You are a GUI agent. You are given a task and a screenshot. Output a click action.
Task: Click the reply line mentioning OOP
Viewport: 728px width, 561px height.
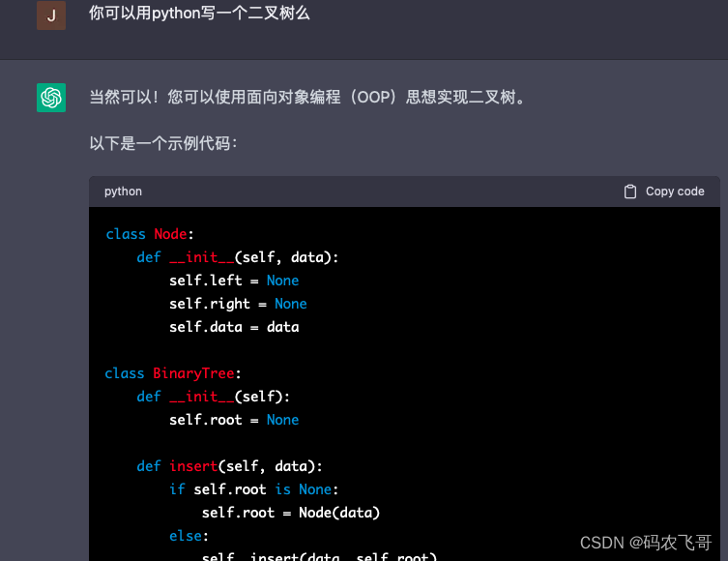pos(306,97)
